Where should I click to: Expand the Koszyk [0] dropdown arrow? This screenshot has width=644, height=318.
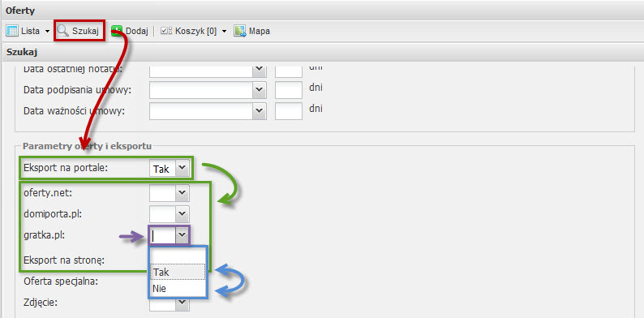224,31
